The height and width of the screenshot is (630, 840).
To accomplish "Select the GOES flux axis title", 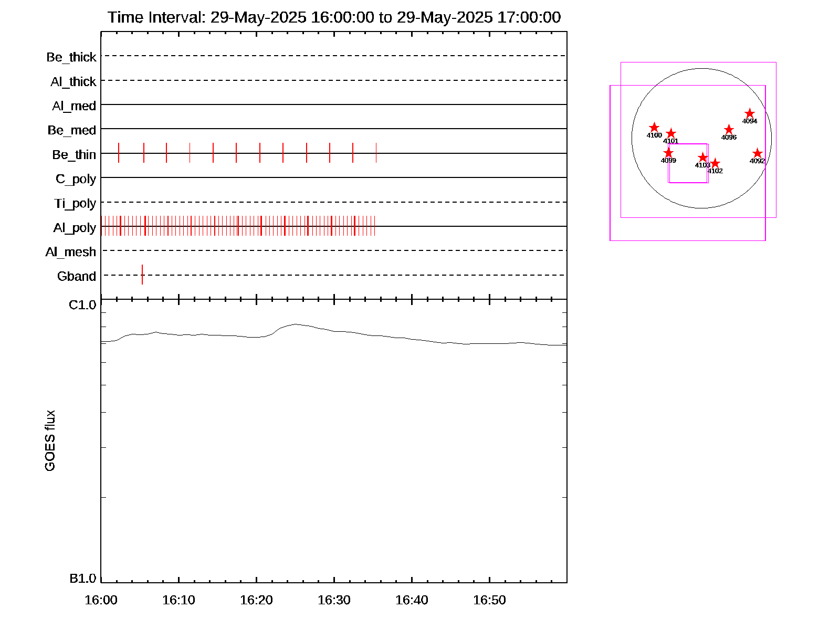I will (x=50, y=441).
